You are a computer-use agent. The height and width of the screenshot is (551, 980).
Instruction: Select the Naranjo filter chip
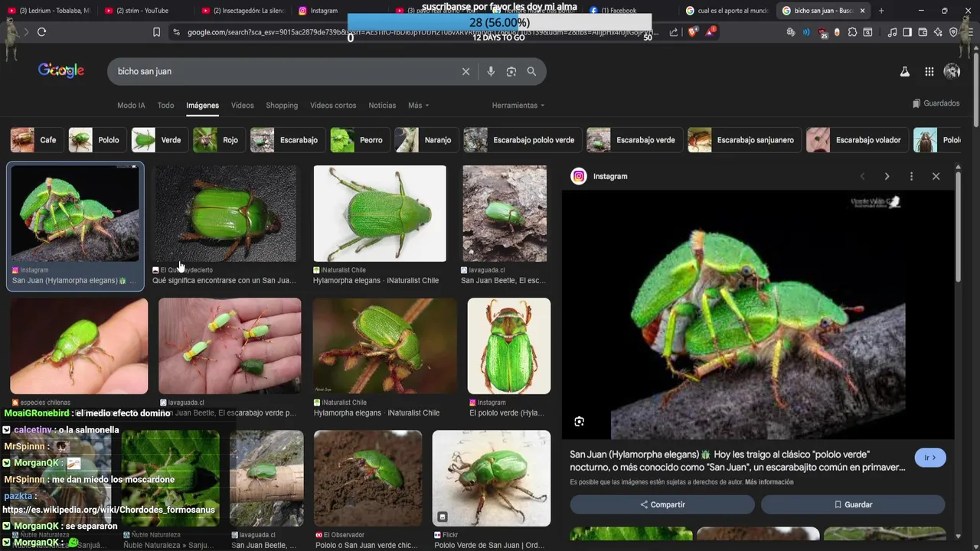pos(425,140)
